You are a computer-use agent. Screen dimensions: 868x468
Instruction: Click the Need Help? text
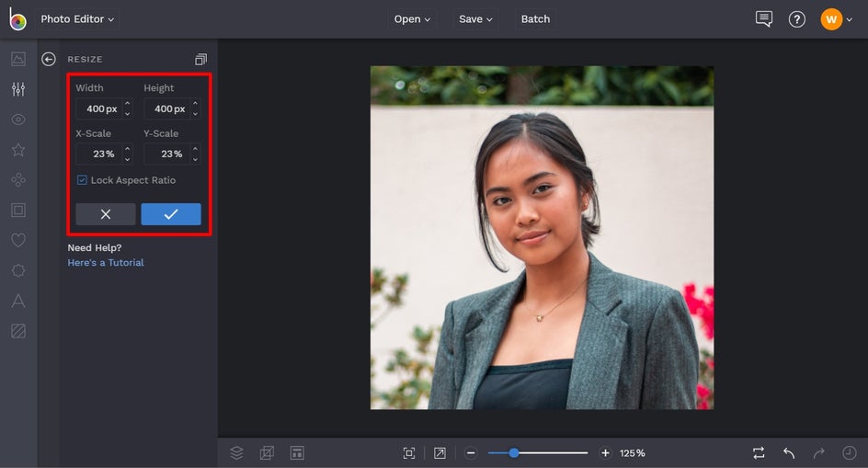tap(95, 247)
